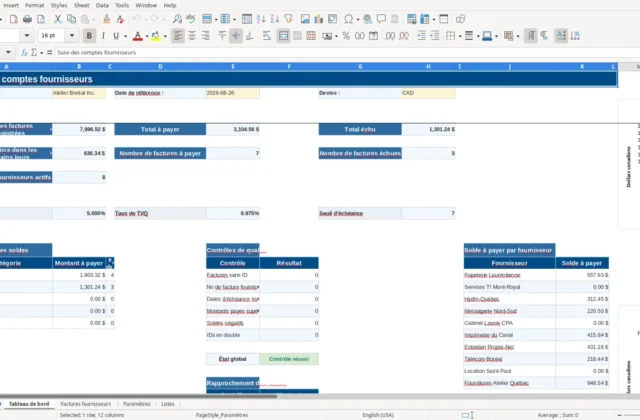The width and height of the screenshot is (640, 420).
Task: Open special characters Omega icon
Action: coord(349,19)
